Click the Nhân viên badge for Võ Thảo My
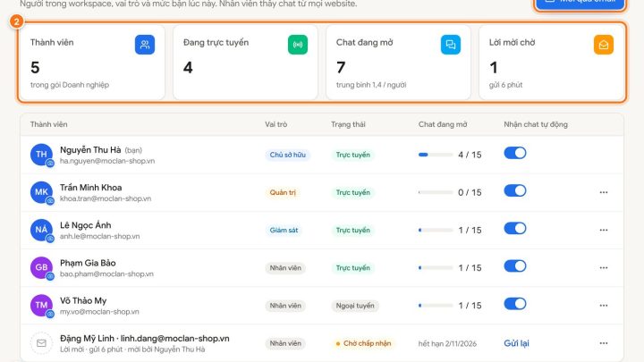644x362 pixels. [285, 306]
